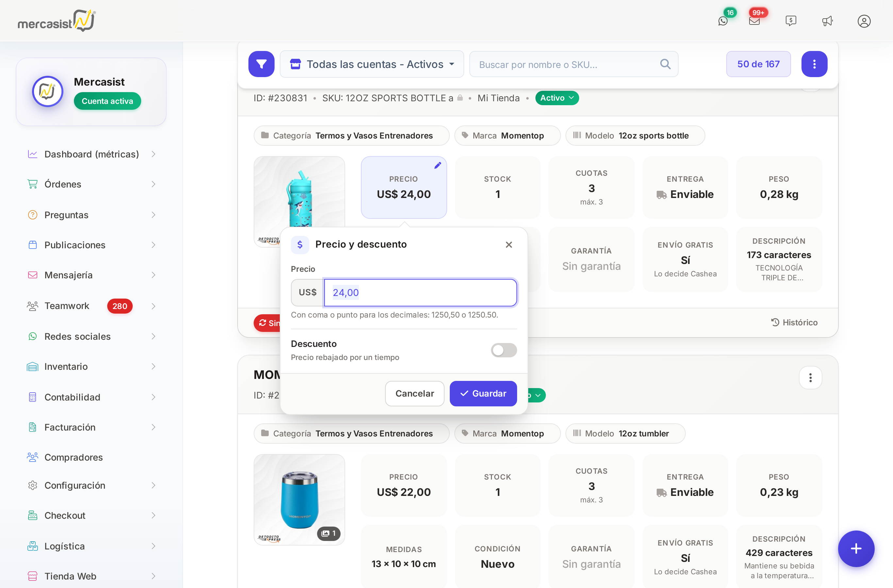Click the pencil edit icon on Precio
893x588 pixels.
(437, 165)
